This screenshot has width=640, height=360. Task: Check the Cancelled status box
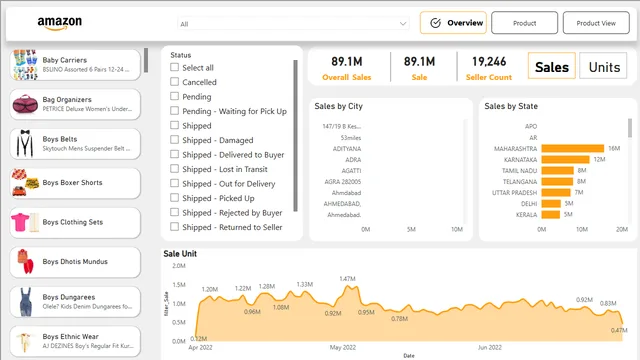[x=174, y=82]
